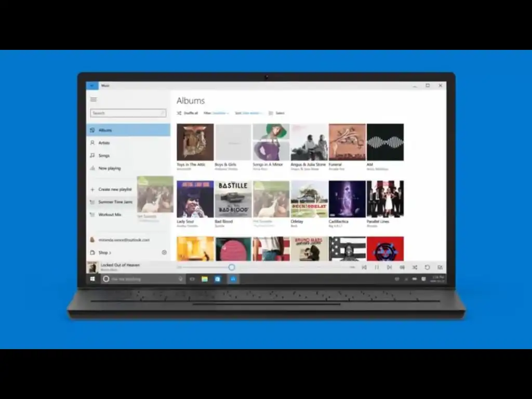Open the Bastille Bad Blood album
The image size is (532, 399).
[233, 199]
